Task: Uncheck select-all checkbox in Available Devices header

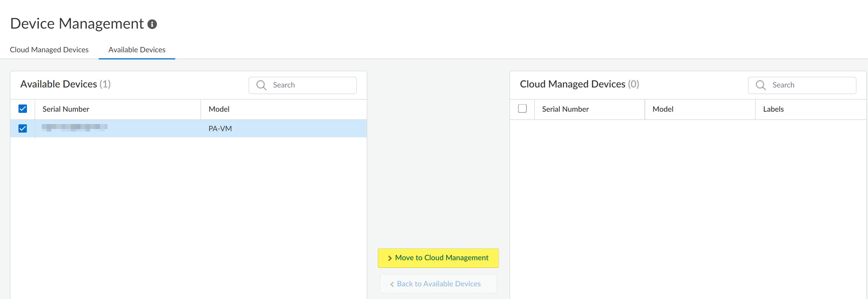Action: click(23, 109)
